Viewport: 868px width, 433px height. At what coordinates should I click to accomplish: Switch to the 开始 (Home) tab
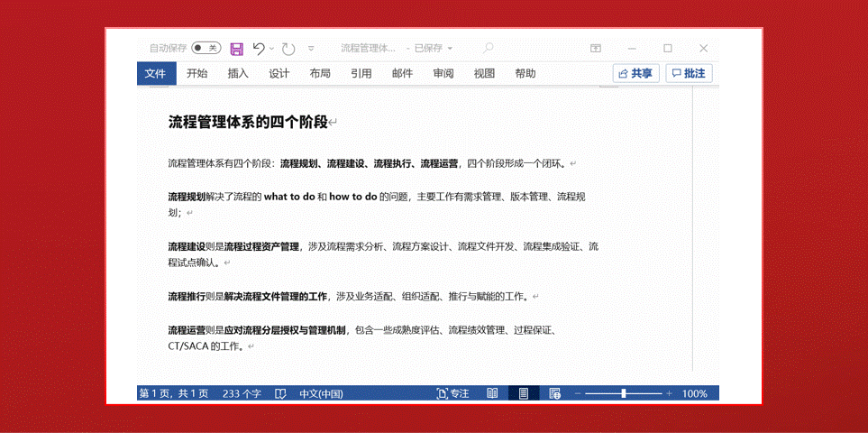coord(197,74)
